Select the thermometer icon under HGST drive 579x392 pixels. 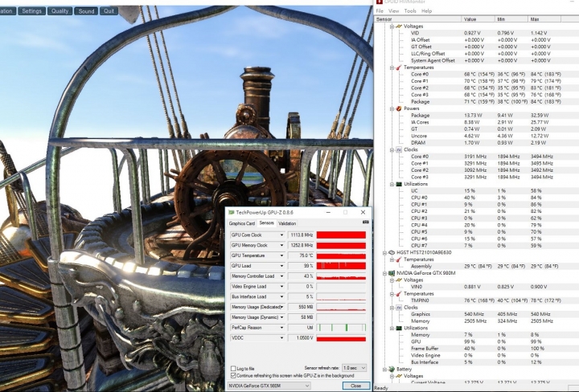point(398,259)
